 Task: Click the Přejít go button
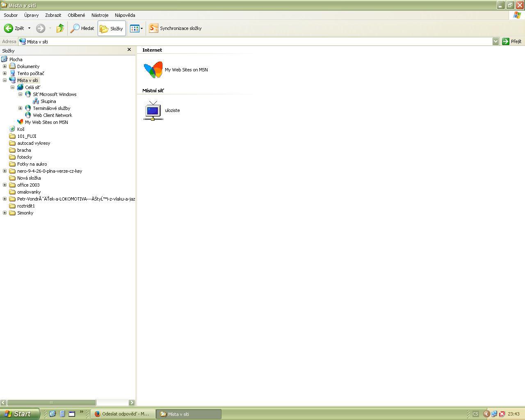[512, 41]
